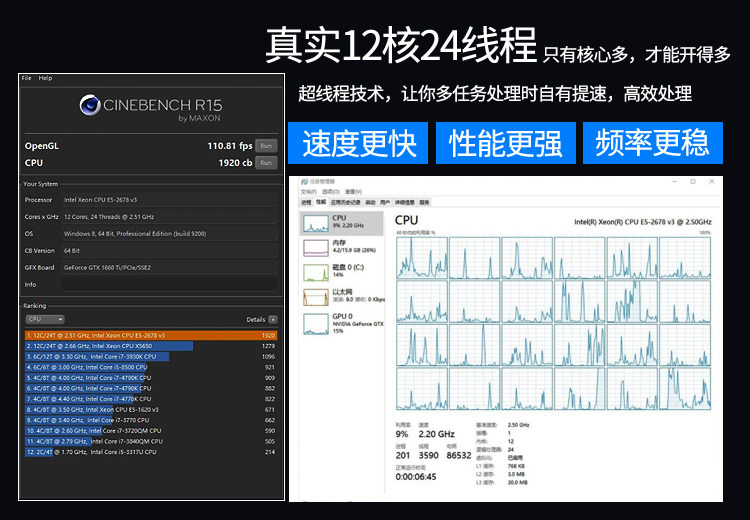Select ranking row 6 i7-4790K scoring 882
750x520 pixels.
[x=151, y=388]
